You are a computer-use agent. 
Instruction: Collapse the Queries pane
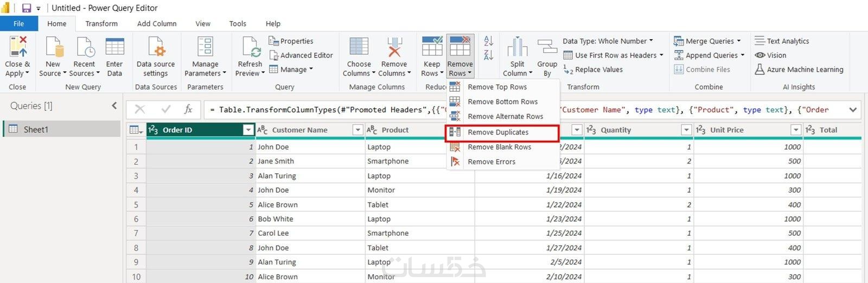pyautogui.click(x=114, y=105)
